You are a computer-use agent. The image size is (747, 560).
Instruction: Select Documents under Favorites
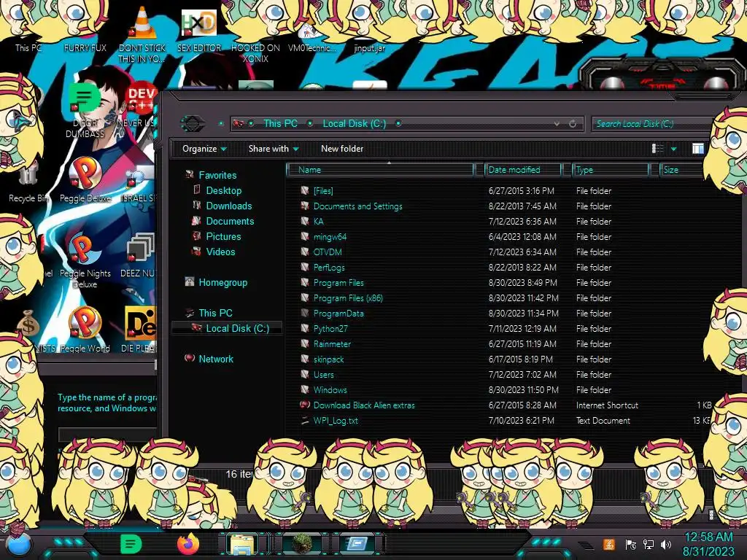click(230, 221)
